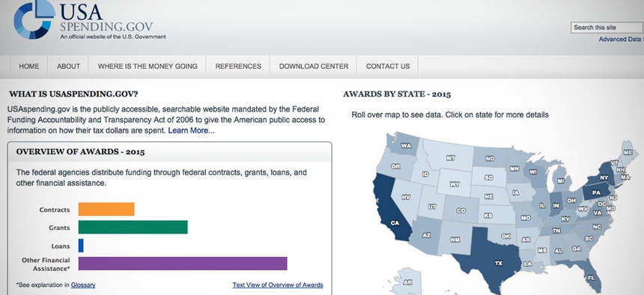644x295 pixels.
Task: Pick New York on the state map
Action: [x=601, y=176]
